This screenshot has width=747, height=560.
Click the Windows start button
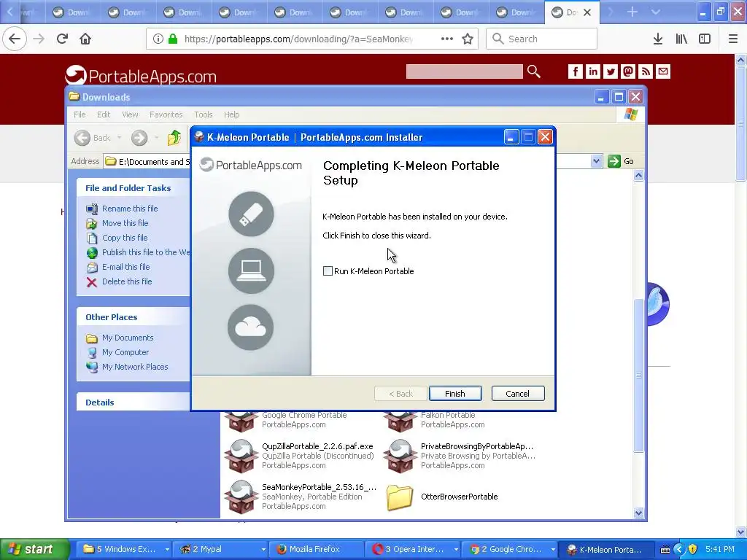click(34, 549)
